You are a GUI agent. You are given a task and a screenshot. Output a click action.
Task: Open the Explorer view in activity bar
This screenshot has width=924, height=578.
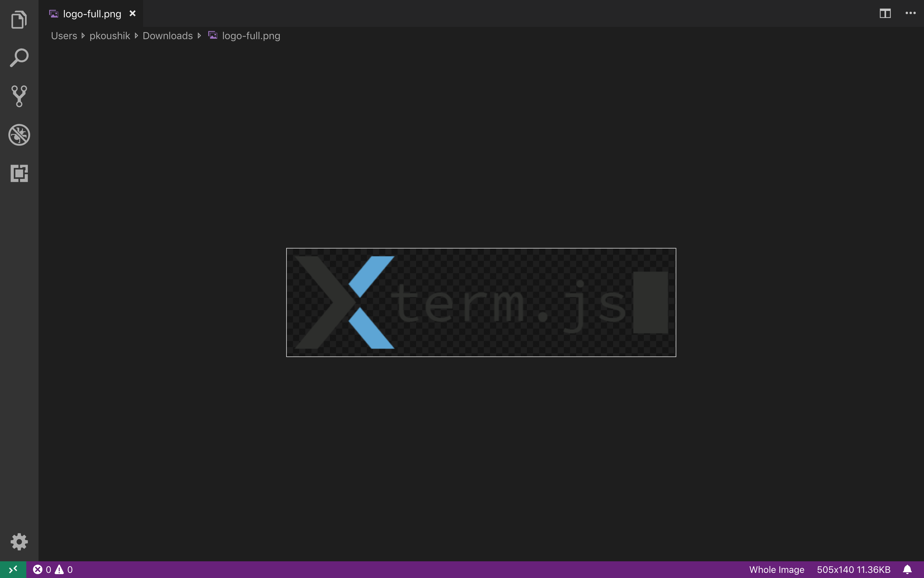tap(19, 20)
